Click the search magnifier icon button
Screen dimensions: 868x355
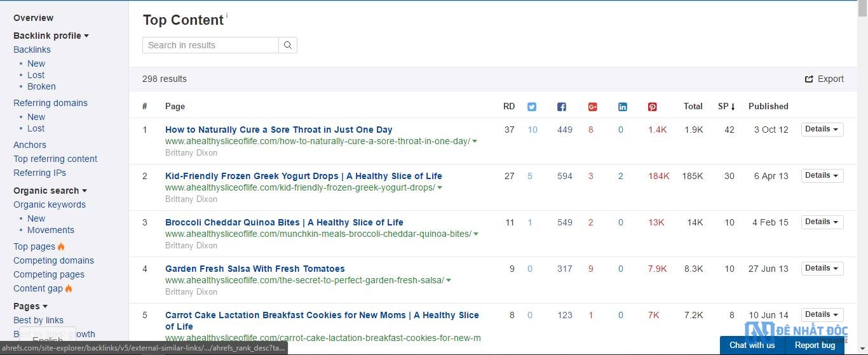point(288,45)
